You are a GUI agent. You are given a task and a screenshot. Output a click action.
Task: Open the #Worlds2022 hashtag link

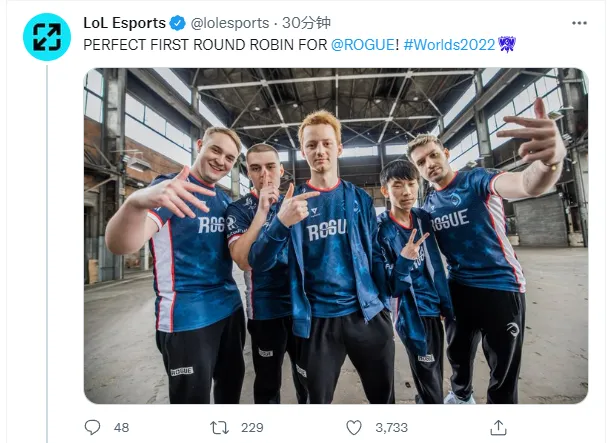[449, 45]
